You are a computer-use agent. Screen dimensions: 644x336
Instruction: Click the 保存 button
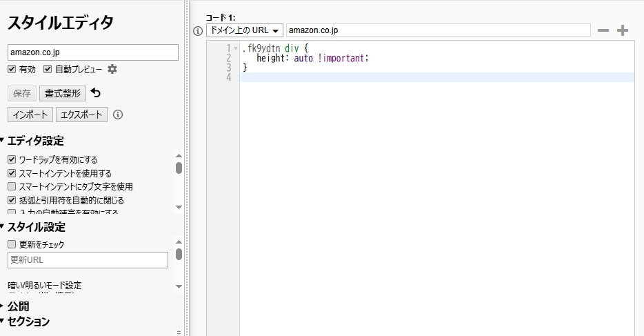(x=22, y=93)
